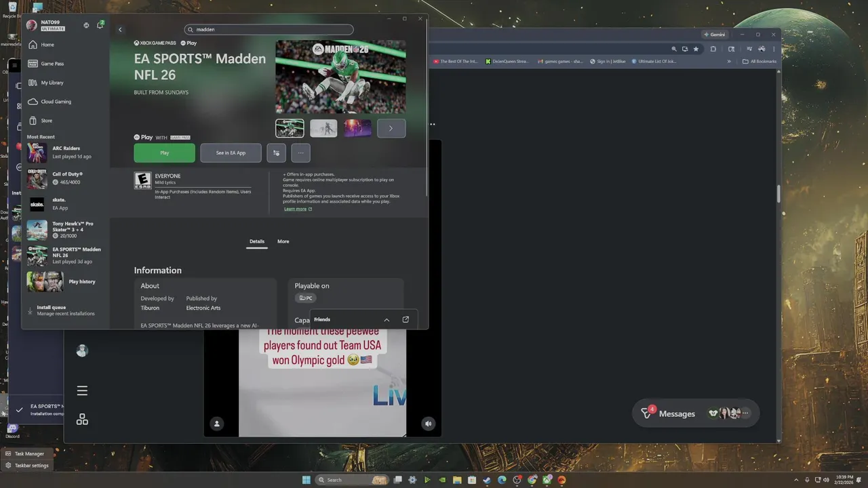Open Play history in the sidebar

pyautogui.click(x=66, y=281)
